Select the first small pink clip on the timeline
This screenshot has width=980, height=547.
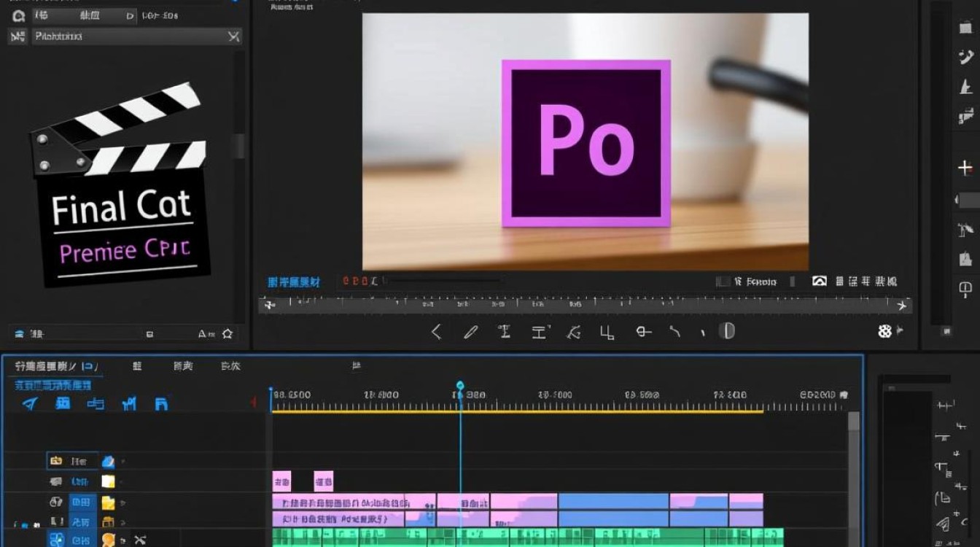pyautogui.click(x=281, y=481)
